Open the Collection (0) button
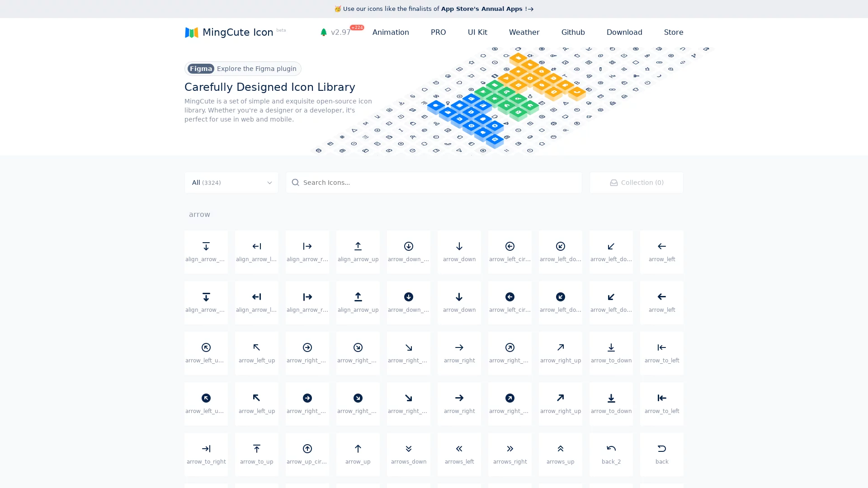The width and height of the screenshot is (868, 488). click(x=636, y=183)
